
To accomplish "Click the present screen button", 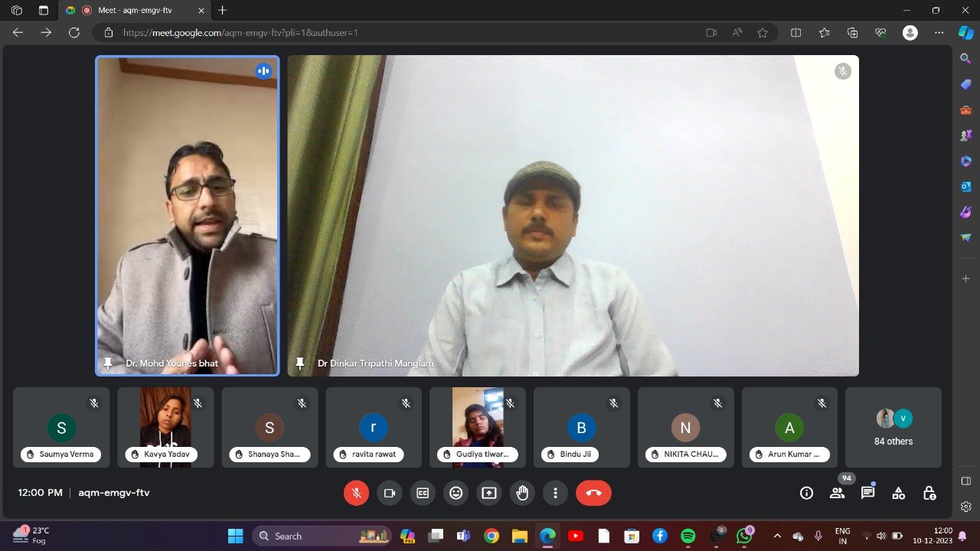I will [488, 494].
